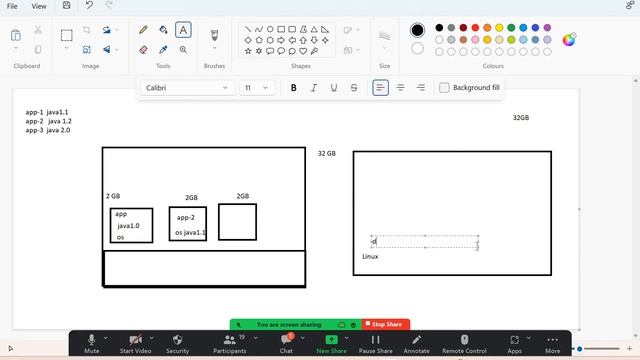
Task: Choose the Line shape
Action: coord(248,29)
